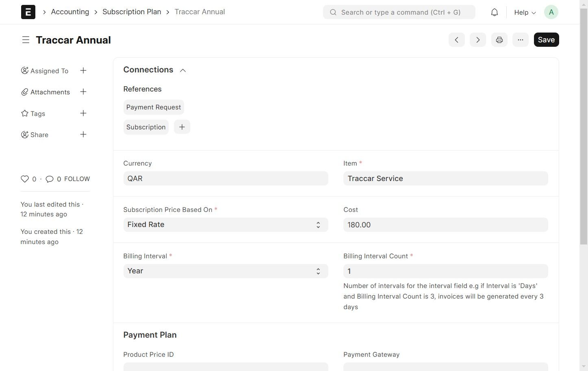Open the three-dots more options menu
This screenshot has height=371, width=588.
click(x=520, y=40)
